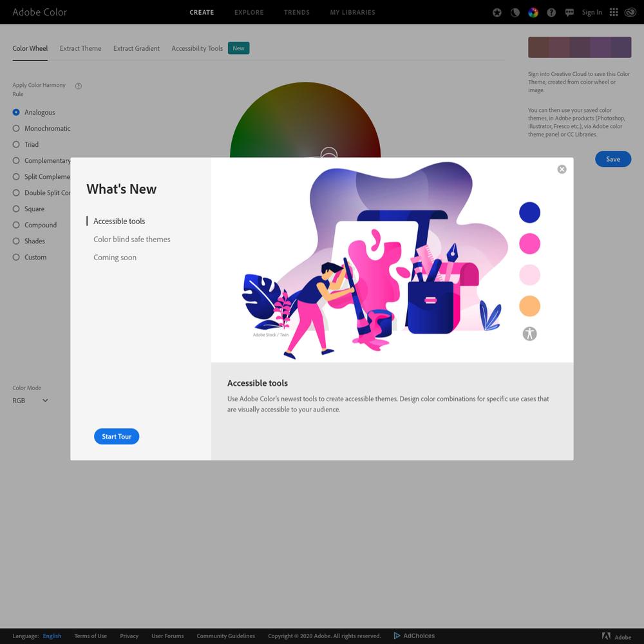Switch to the Color Wheel tab
This screenshot has width=644, height=644.
[x=30, y=48]
